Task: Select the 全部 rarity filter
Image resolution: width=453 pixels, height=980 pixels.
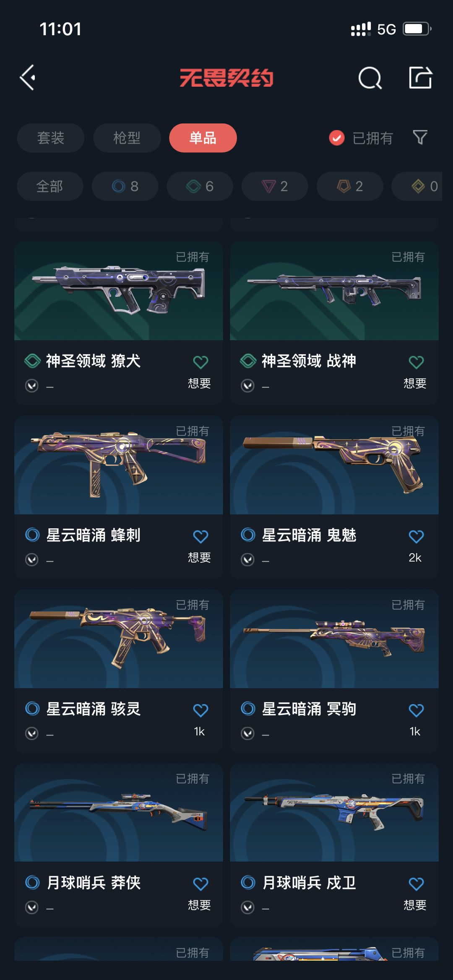Action: pos(50,186)
